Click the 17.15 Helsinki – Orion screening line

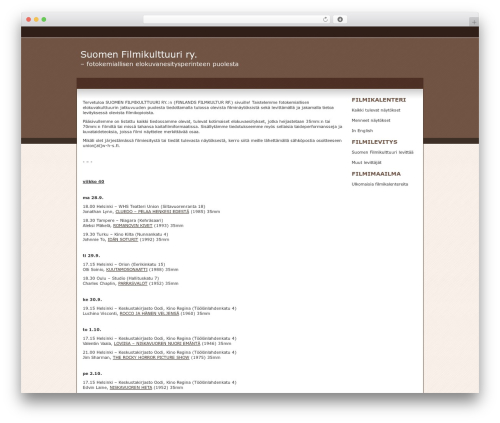coord(124,264)
